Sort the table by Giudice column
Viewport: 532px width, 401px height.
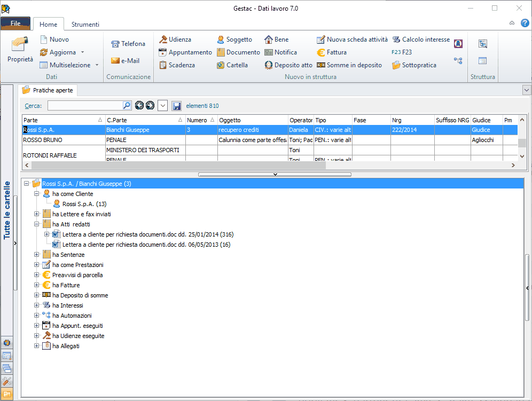(x=487, y=120)
